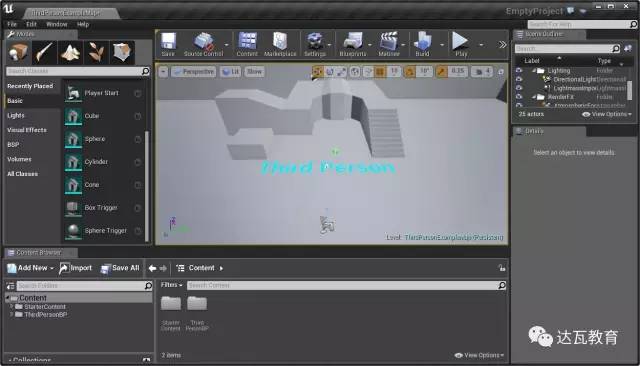
Task: Click the Save All button
Action: tap(120, 268)
